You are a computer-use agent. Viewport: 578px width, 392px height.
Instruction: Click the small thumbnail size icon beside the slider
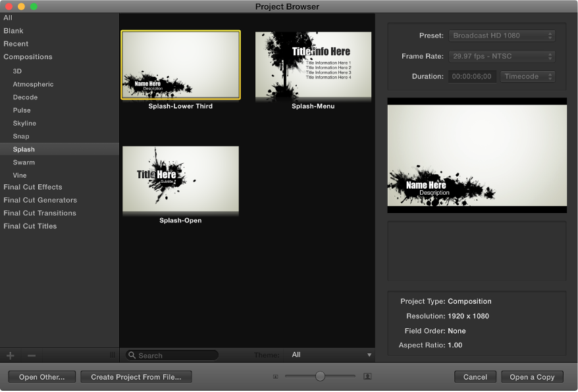pyautogui.click(x=276, y=376)
